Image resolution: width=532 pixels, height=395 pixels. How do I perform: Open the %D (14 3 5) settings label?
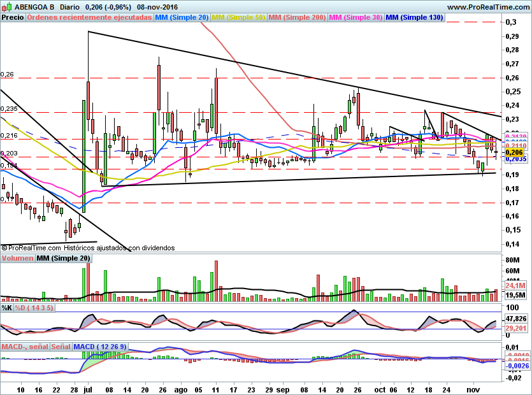pyautogui.click(x=34, y=308)
